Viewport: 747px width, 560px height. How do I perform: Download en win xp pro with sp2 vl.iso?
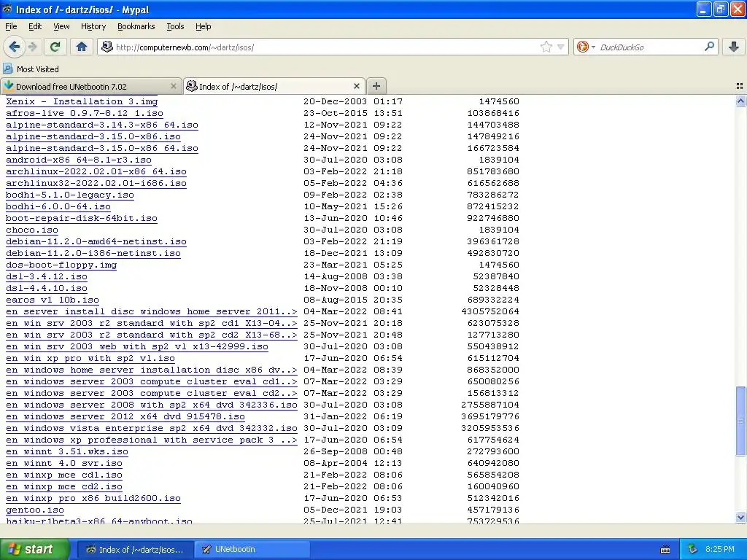pyautogui.click(x=90, y=358)
